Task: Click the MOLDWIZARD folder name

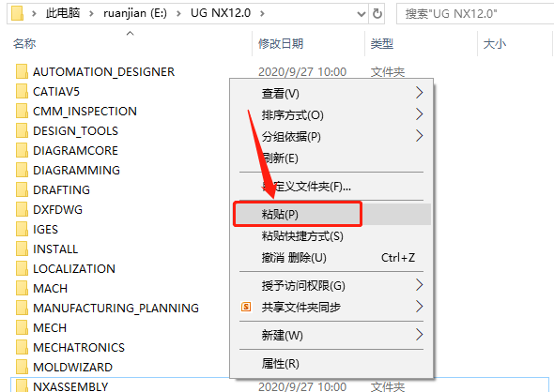Action: click(72, 368)
